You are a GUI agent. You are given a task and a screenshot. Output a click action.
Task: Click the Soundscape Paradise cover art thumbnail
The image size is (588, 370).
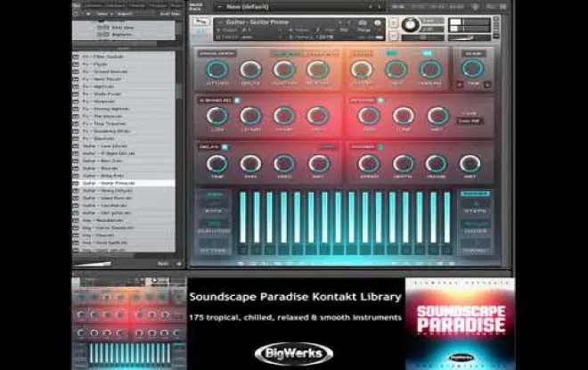pyautogui.click(x=461, y=324)
